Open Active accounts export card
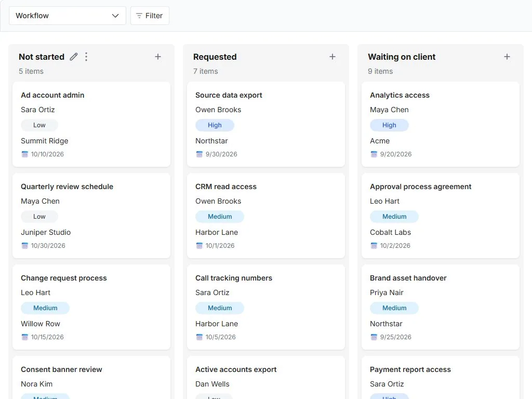The width and height of the screenshot is (532, 399). coord(266,378)
